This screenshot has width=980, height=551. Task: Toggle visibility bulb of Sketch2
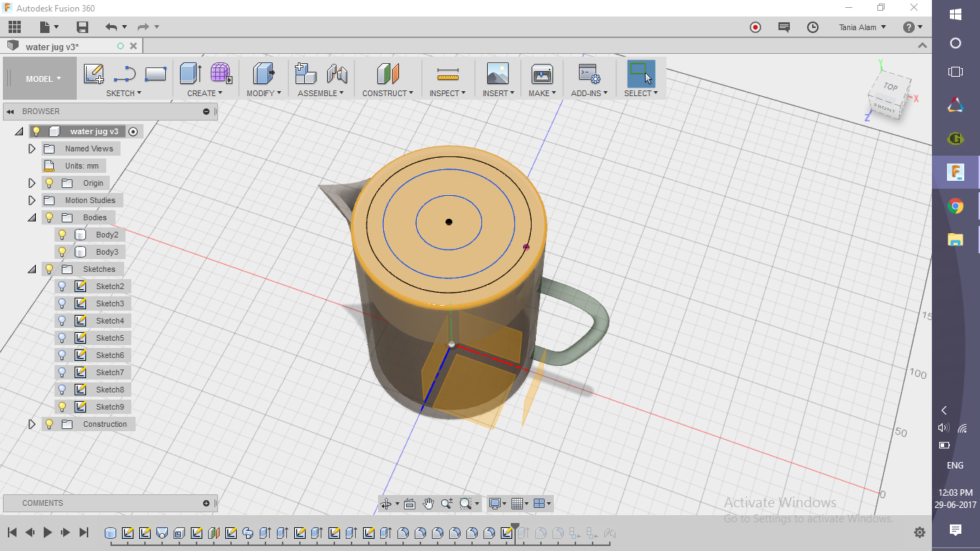62,286
